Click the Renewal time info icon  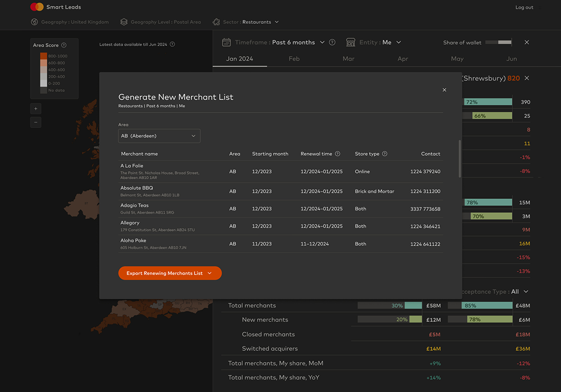point(338,154)
